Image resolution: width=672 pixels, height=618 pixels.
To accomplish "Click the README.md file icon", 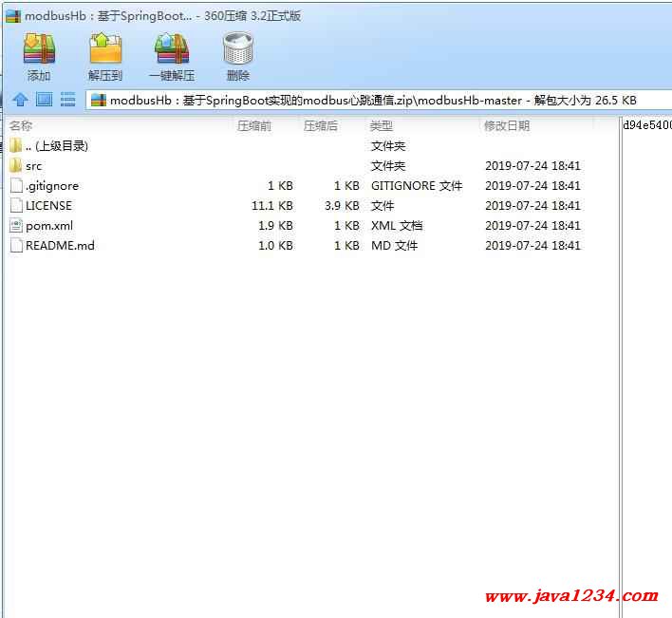I will point(16,245).
